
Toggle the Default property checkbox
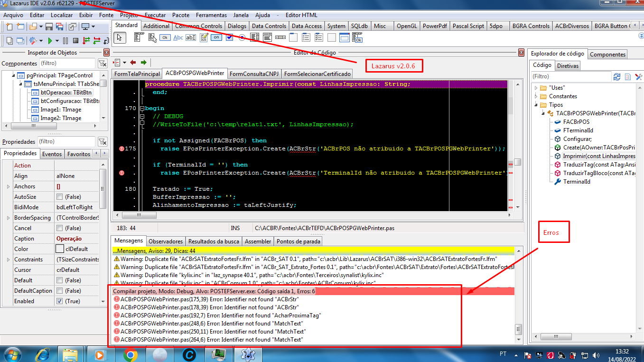[59, 280]
